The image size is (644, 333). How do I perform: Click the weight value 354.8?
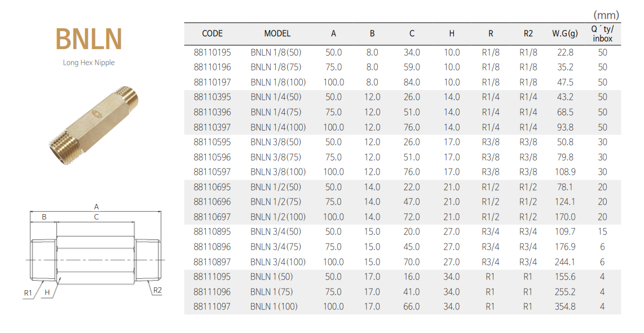pyautogui.click(x=564, y=307)
